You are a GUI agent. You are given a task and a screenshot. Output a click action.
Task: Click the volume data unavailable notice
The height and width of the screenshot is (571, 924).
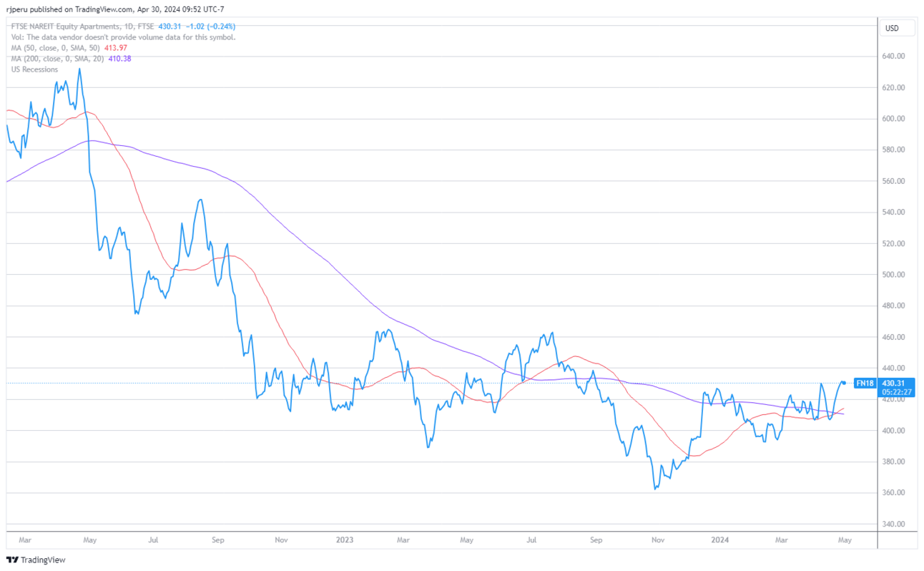click(123, 37)
